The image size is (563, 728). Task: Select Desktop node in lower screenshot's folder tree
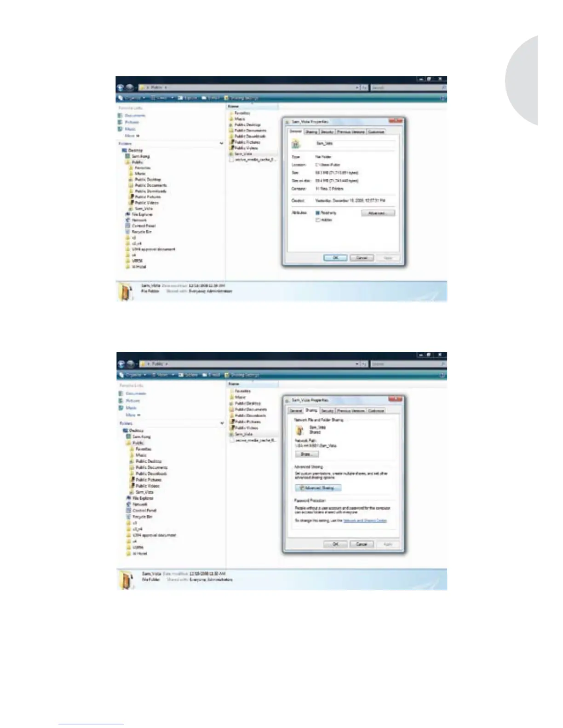tap(136, 431)
